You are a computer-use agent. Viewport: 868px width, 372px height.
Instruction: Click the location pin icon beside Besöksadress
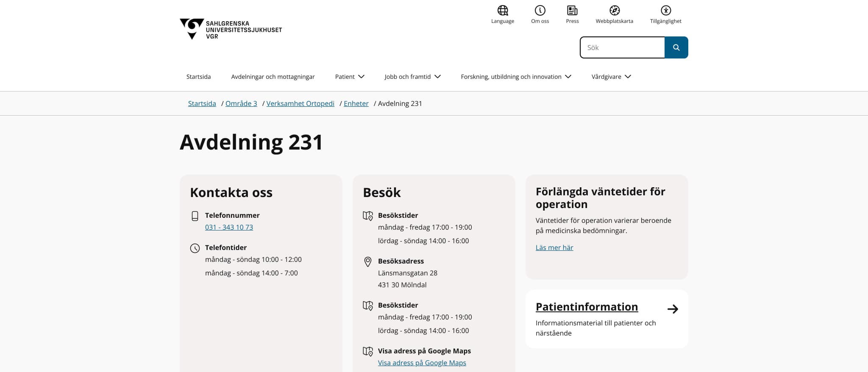point(368,262)
